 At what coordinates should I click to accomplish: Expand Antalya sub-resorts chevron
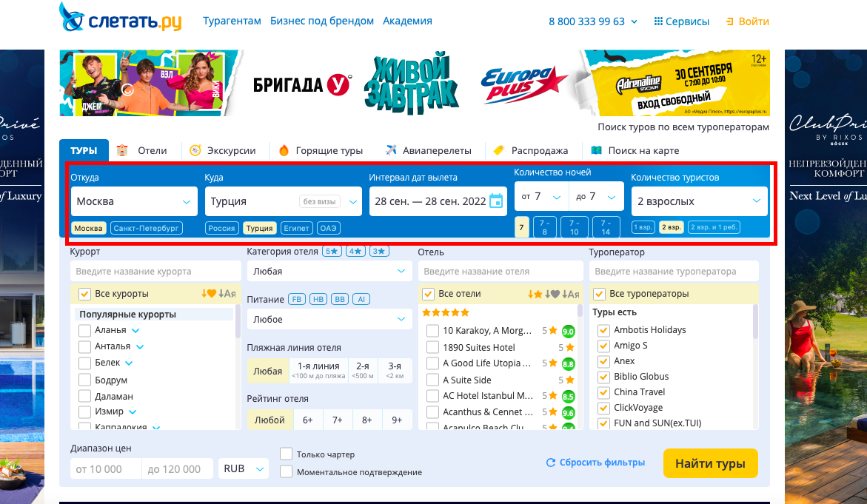click(140, 347)
